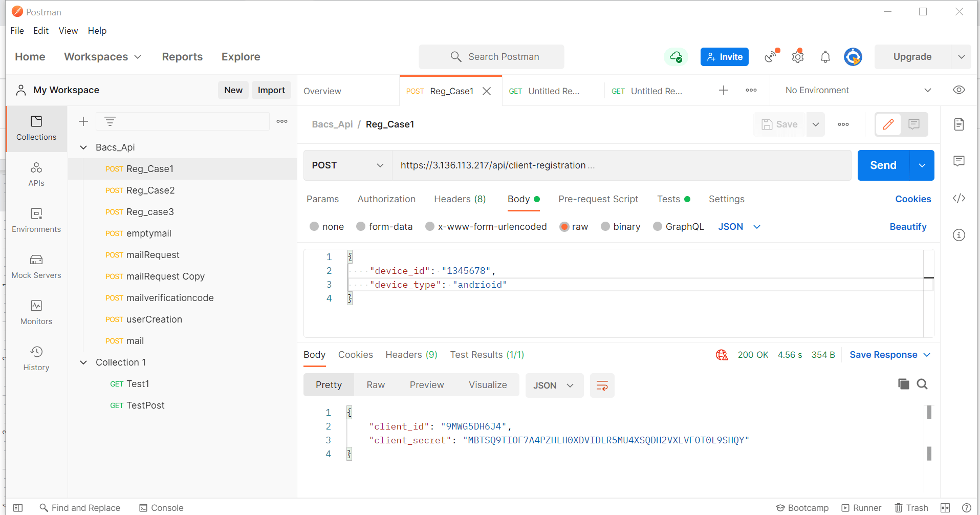Select the APIs sidebar icon
The width and height of the screenshot is (980, 515).
coord(36,174)
